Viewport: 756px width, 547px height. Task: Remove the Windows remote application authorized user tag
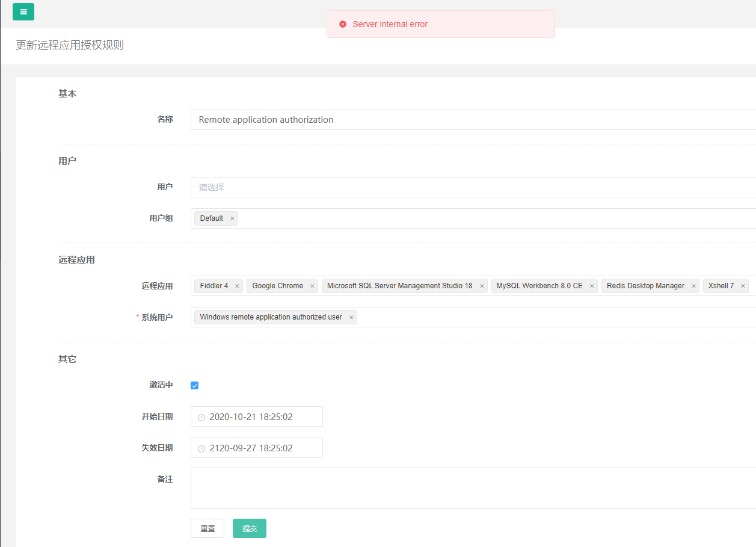(x=351, y=317)
